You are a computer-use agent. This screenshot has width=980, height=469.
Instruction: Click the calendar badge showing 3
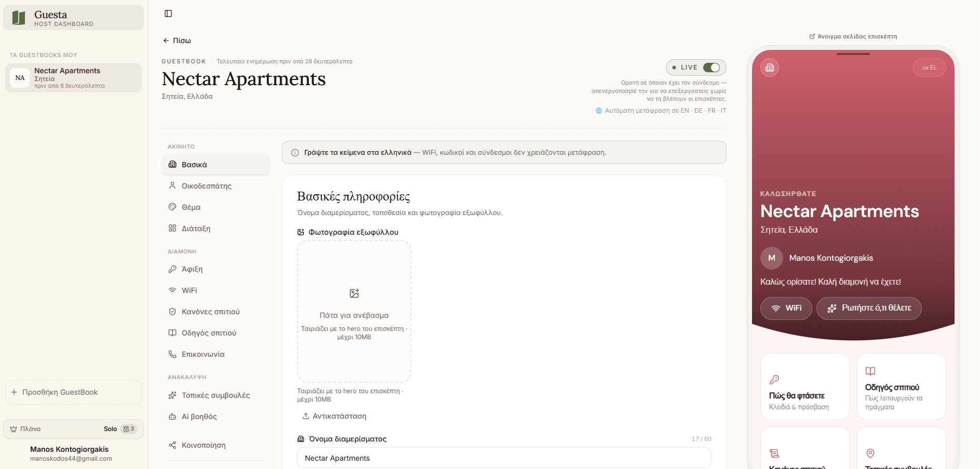click(x=129, y=429)
